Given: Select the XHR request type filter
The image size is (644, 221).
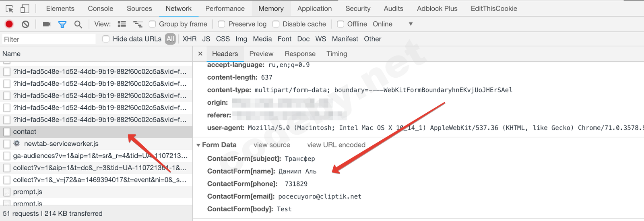Looking at the screenshot, I should (x=189, y=39).
